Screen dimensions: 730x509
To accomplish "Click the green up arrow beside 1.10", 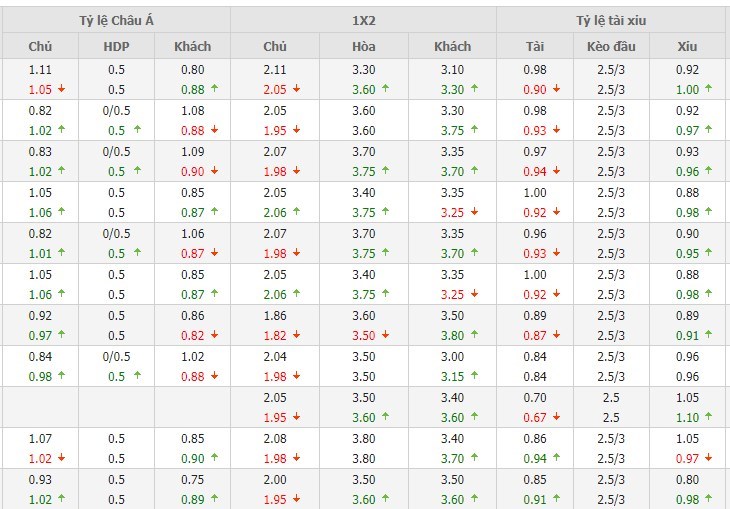I will (x=709, y=417).
